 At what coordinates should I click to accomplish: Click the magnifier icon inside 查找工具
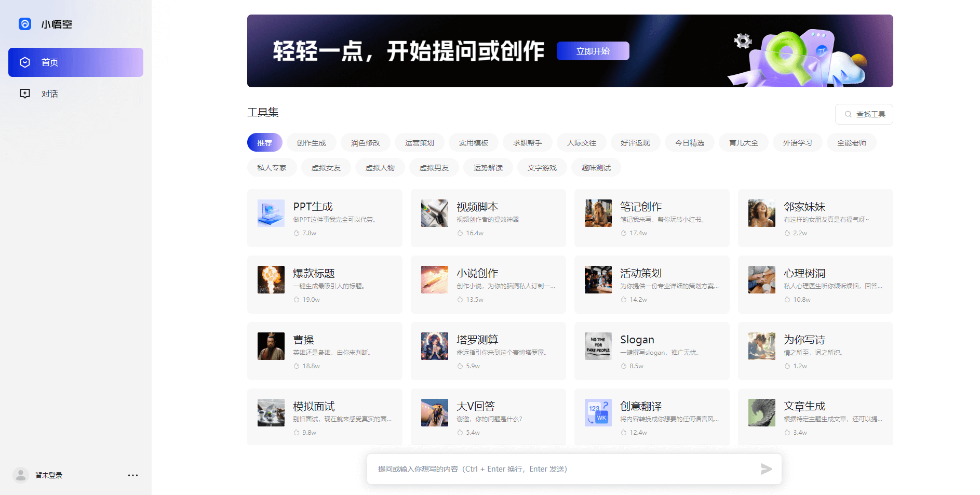point(849,114)
